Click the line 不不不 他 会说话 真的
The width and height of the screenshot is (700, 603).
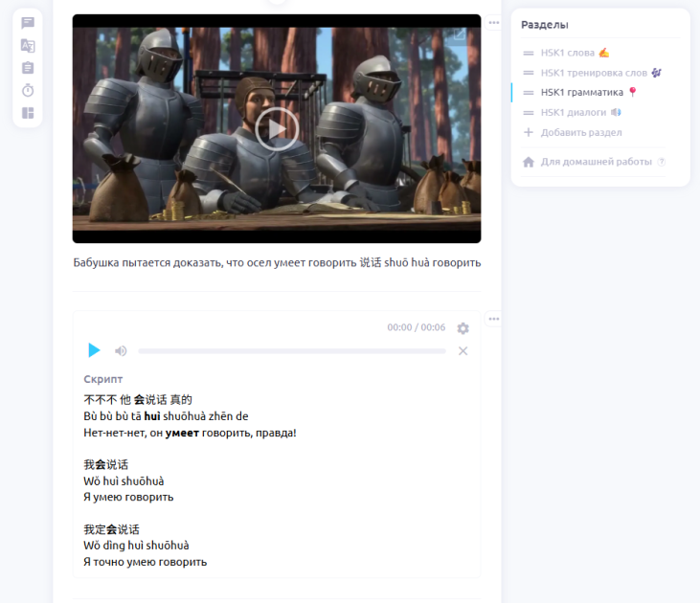tap(138, 399)
